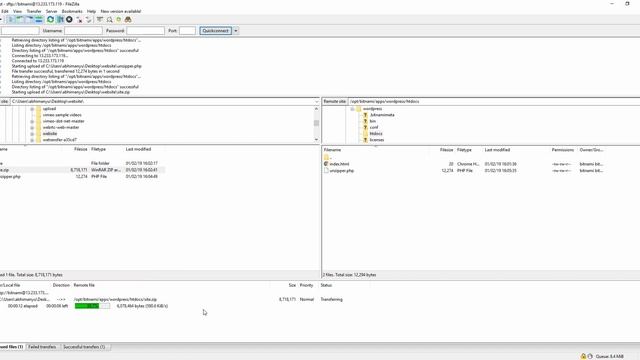Screen dimensions: 640x360
Task: Open the Transfer menu
Action: pos(34,11)
